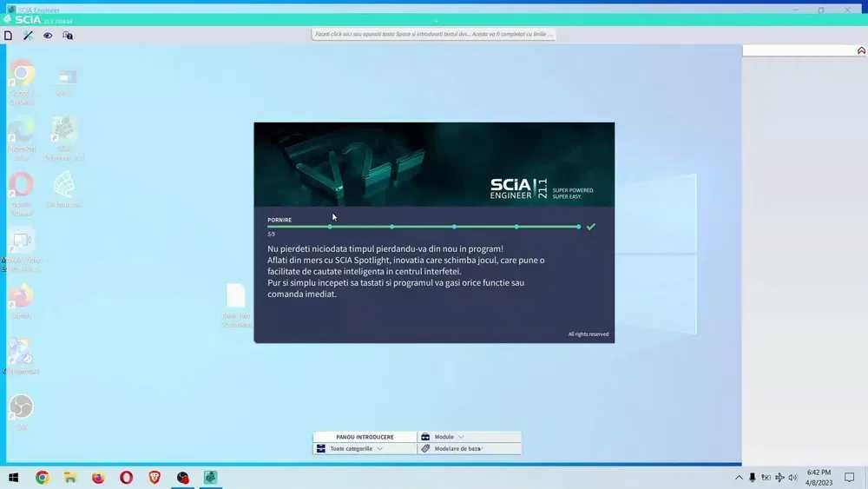Click the Modelare de baza tag icon
This screenshot has height=489, width=868.
pyautogui.click(x=425, y=448)
